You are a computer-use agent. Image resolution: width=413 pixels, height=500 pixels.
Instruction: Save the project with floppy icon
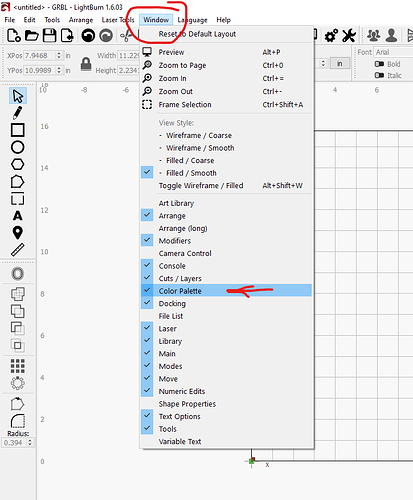(x=49, y=35)
